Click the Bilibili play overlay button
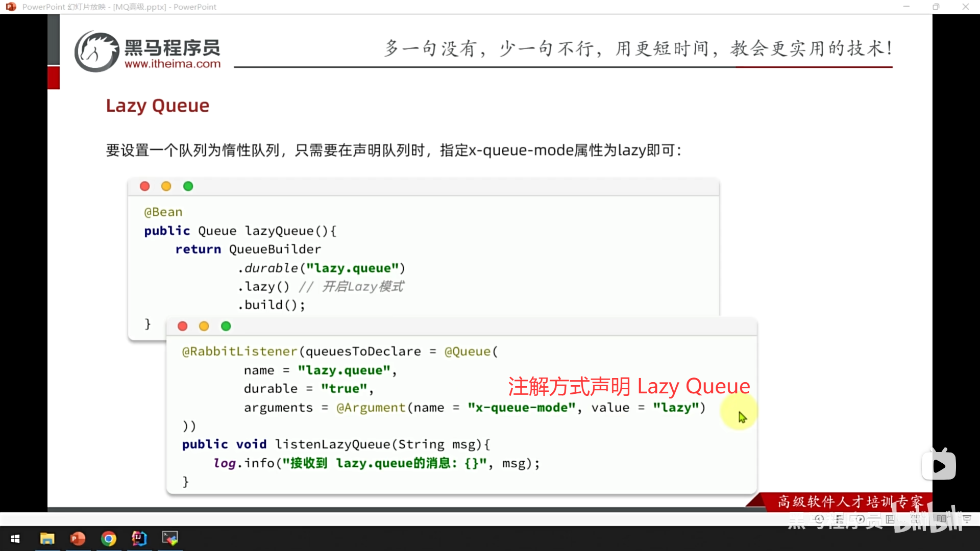The width and height of the screenshot is (980, 551). point(939,465)
